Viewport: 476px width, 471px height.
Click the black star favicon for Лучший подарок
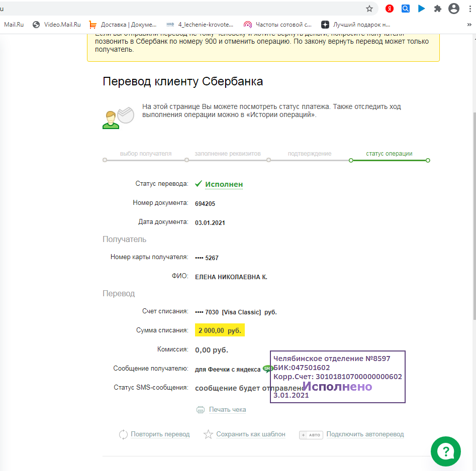click(325, 25)
